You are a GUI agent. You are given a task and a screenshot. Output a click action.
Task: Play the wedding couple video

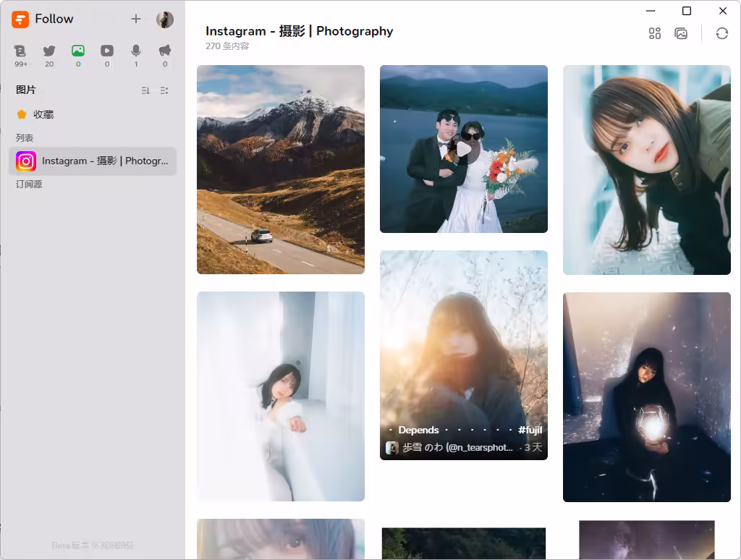pos(463,149)
